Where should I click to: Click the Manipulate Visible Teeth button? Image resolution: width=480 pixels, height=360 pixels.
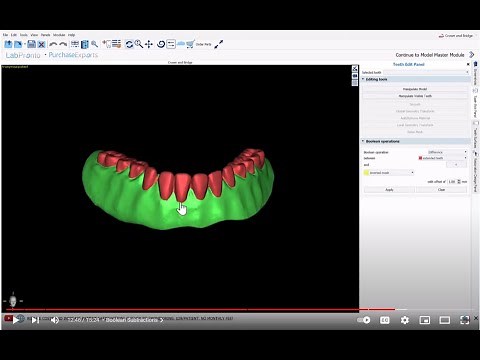(415, 96)
